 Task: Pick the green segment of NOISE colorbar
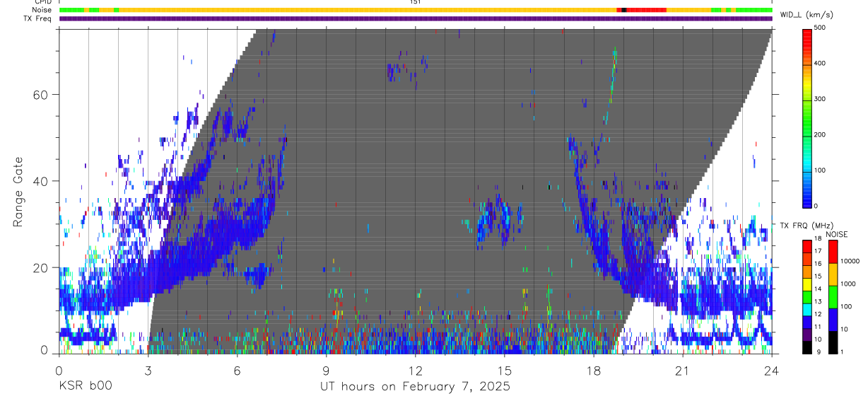[833, 297]
